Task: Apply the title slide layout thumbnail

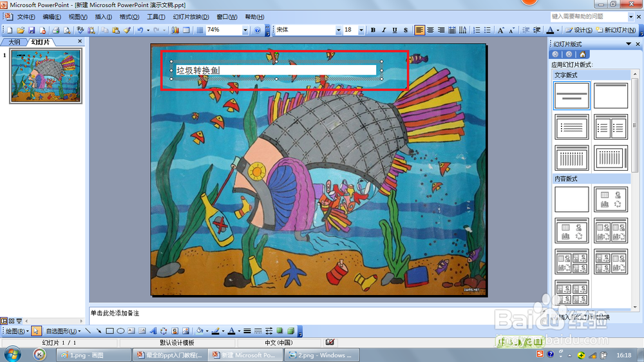Action: [x=571, y=95]
